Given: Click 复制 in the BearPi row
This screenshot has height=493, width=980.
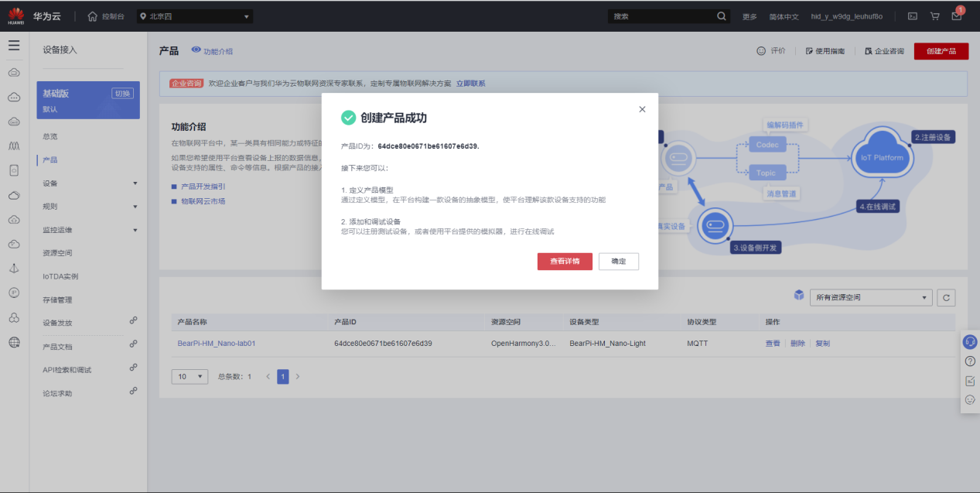Looking at the screenshot, I should pyautogui.click(x=822, y=343).
